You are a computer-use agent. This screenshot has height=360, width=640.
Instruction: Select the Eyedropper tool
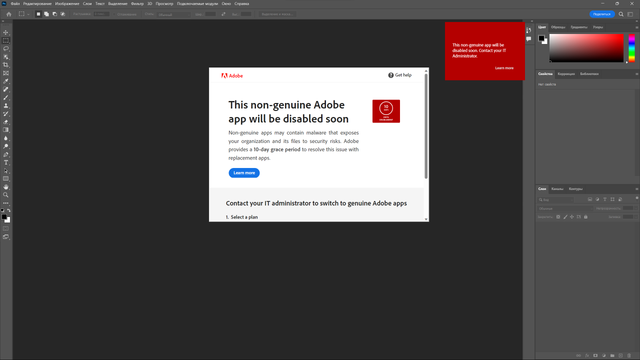pos(6,82)
